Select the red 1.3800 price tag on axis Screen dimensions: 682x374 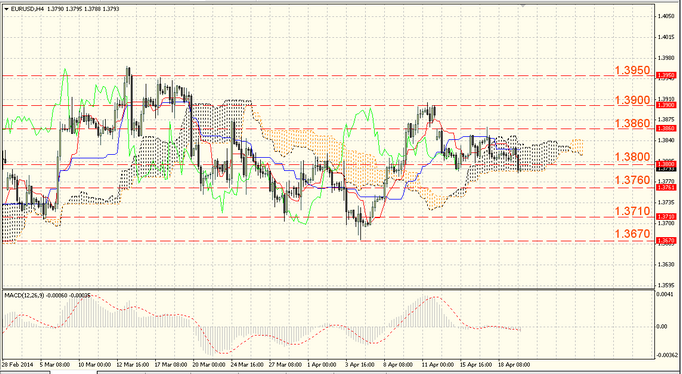click(x=666, y=164)
